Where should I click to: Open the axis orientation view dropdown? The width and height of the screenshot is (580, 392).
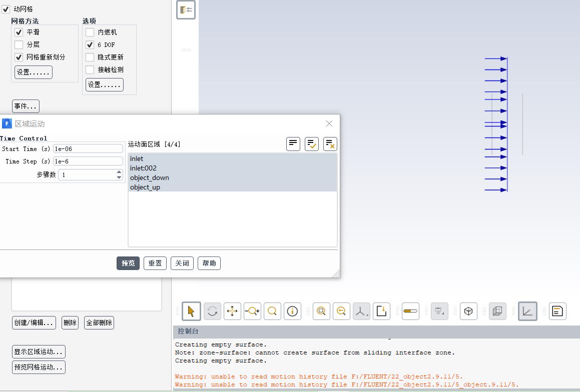click(x=360, y=311)
